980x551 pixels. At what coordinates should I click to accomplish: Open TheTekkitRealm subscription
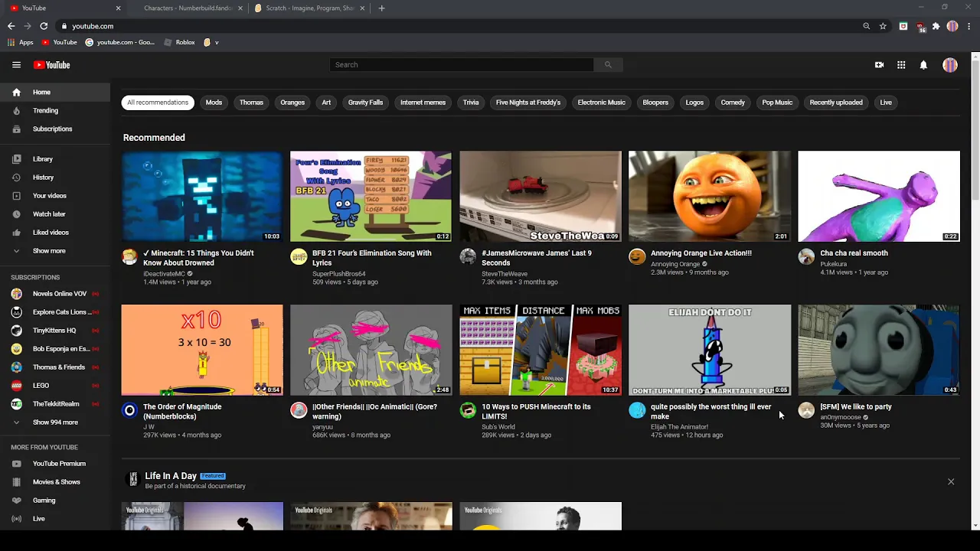click(x=55, y=404)
